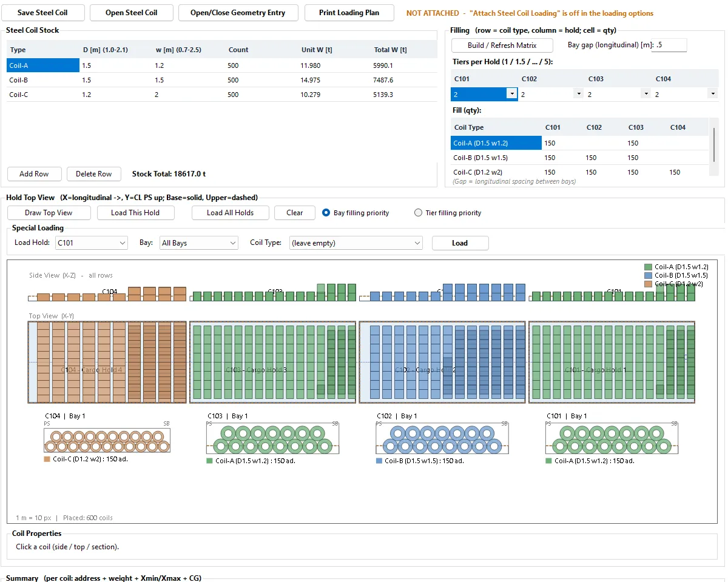
Task: Click the Stock Total: 18617.0 t label
Action: click(169, 174)
